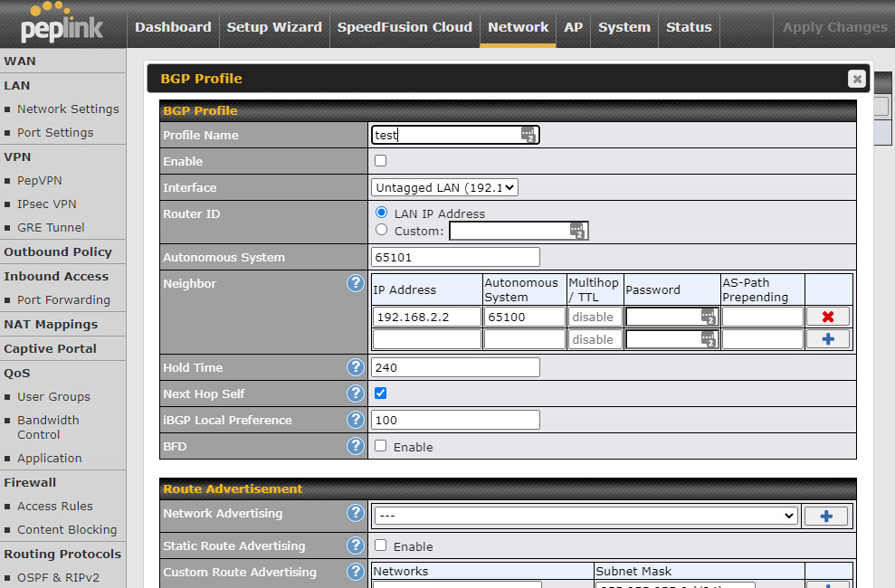895x588 pixels.
Task: Enable BFD checkbox
Action: [381, 446]
